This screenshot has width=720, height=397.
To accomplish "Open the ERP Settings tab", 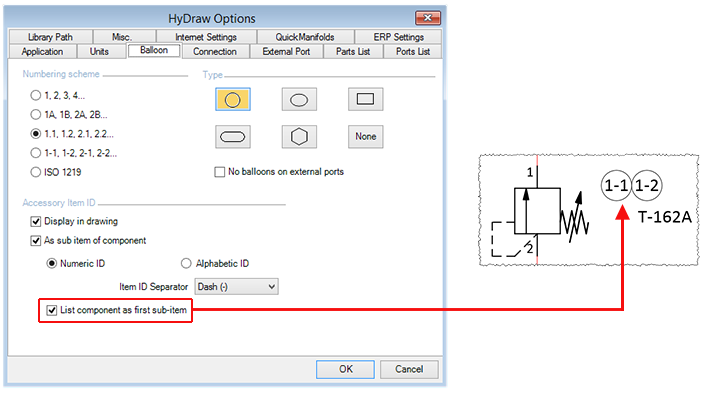I will pos(399,37).
